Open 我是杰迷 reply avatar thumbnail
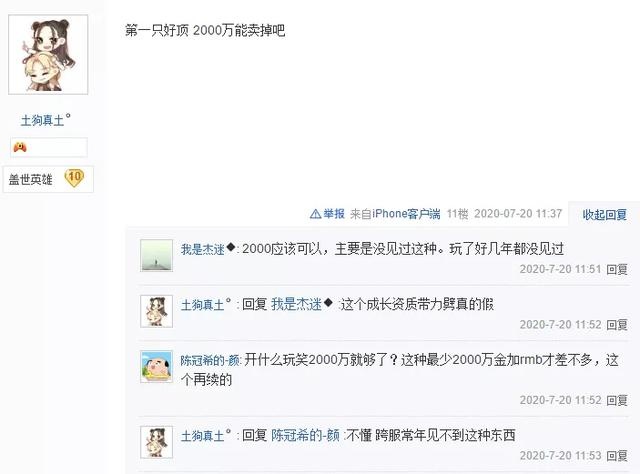 click(x=156, y=256)
